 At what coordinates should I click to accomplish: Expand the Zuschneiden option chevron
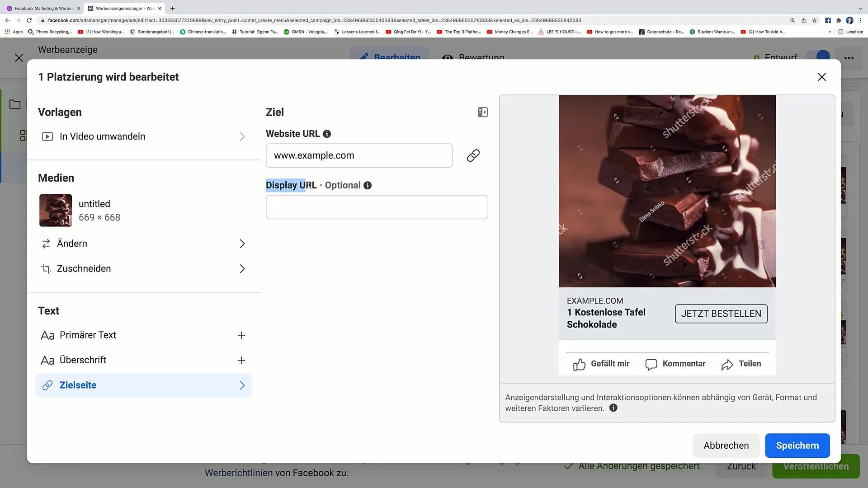[x=242, y=269]
